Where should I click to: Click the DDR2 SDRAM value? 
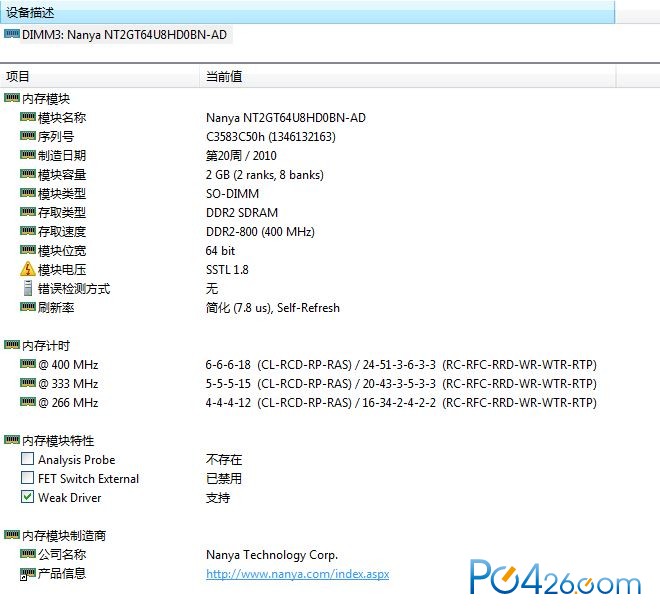242,213
